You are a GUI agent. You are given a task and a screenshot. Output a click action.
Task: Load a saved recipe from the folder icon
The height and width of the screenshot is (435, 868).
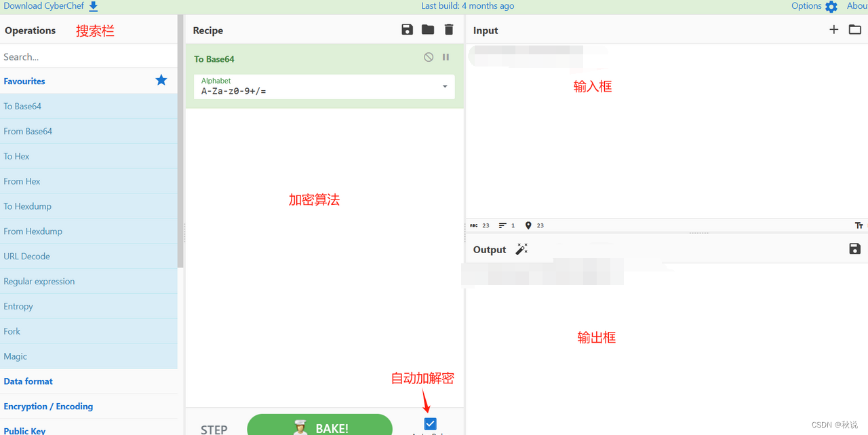coord(427,30)
